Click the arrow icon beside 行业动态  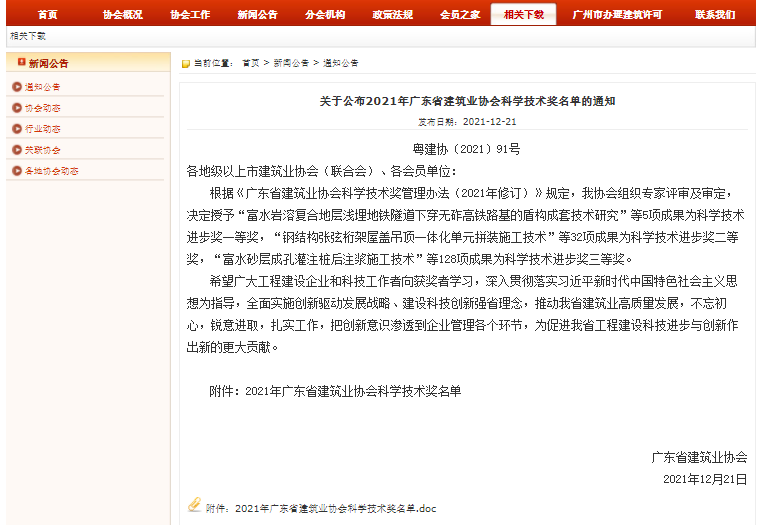[17, 129]
